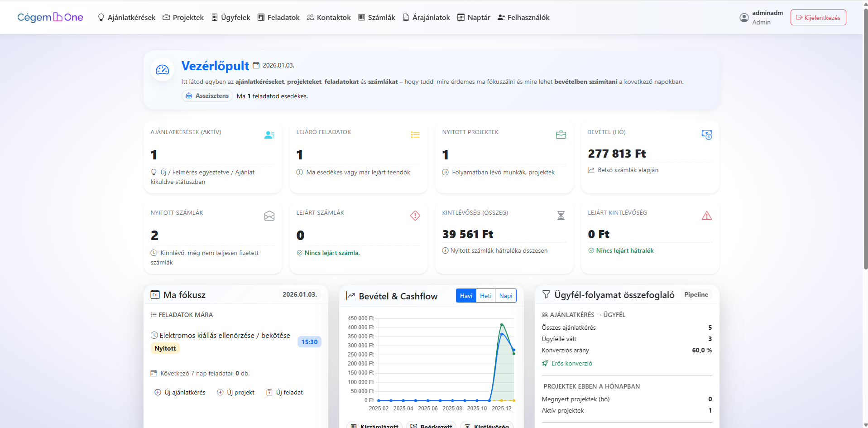
Task: Open the Számlák menu item
Action: pyautogui.click(x=377, y=17)
